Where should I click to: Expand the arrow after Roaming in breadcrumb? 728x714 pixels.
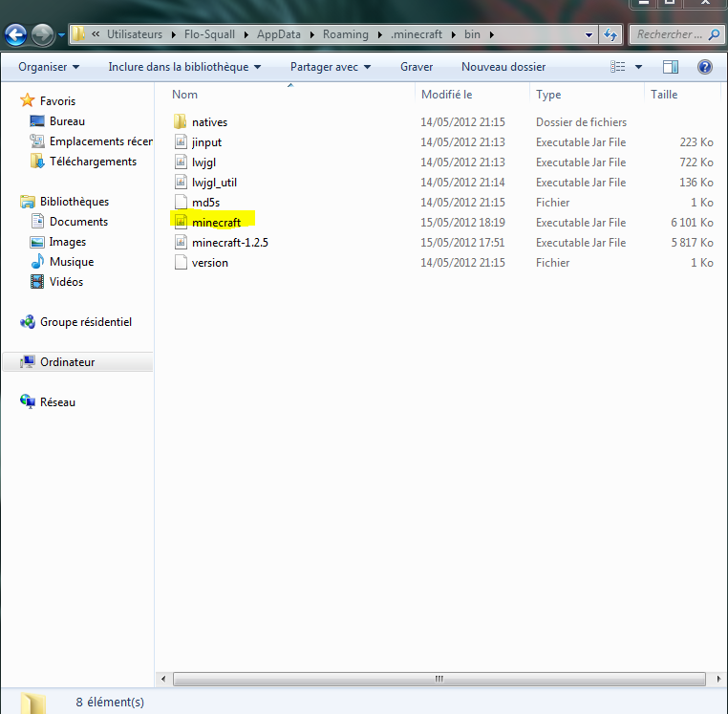tap(380, 34)
